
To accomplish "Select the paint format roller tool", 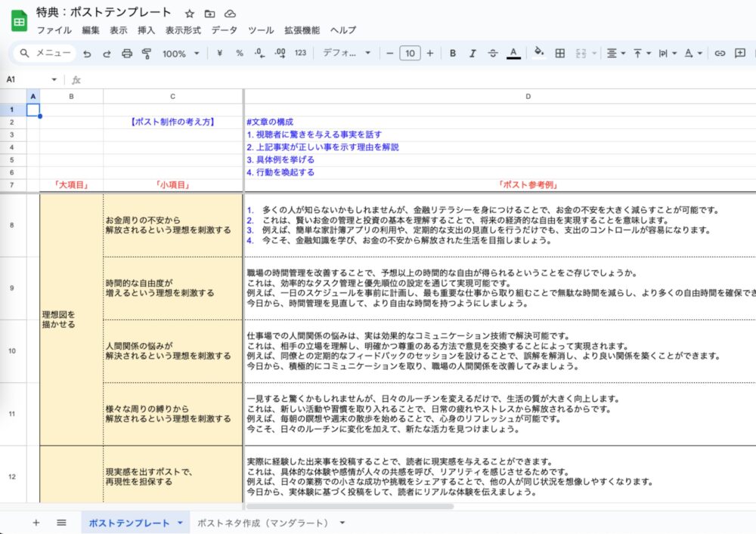I will [147, 54].
